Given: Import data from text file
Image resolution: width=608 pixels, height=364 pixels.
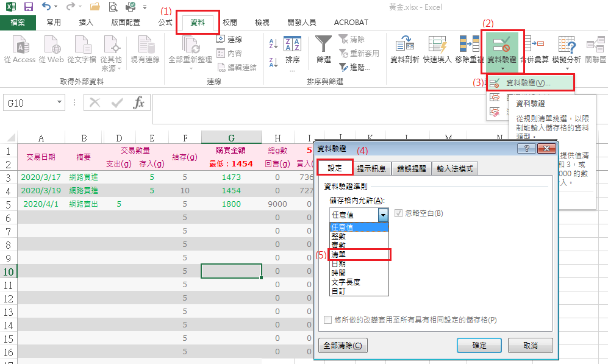Looking at the screenshot, I should pyautogui.click(x=82, y=49).
